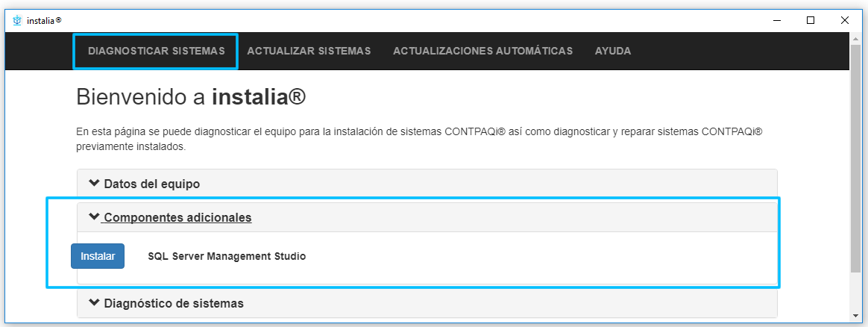Click the chevron beside Diagnóstico de sistemas
This screenshot has width=868, height=327.
[94, 303]
